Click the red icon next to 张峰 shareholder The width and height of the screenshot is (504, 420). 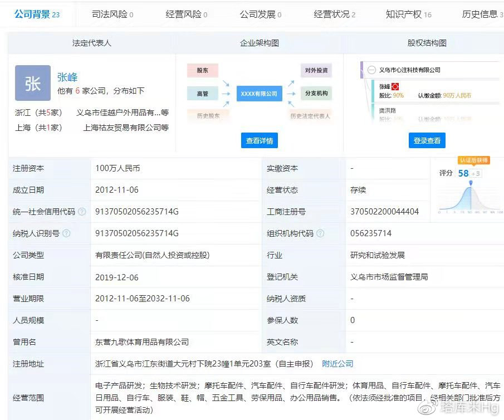click(x=395, y=86)
